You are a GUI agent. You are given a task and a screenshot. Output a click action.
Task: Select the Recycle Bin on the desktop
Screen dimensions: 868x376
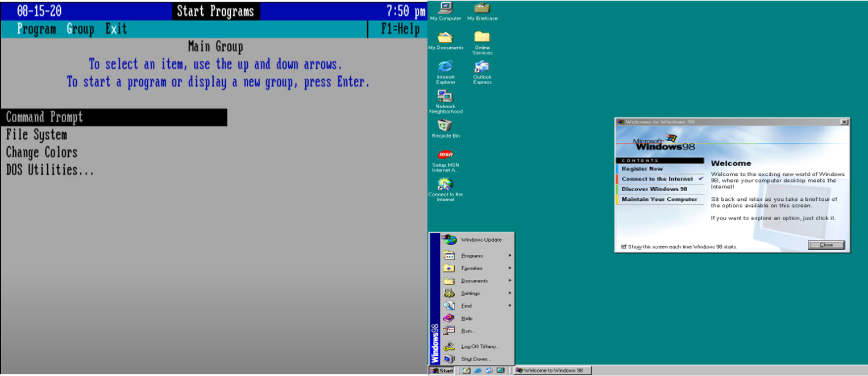[445, 129]
